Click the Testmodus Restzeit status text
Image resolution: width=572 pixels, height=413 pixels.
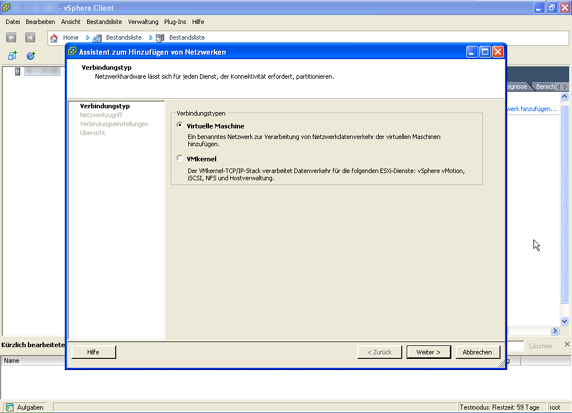click(499, 407)
